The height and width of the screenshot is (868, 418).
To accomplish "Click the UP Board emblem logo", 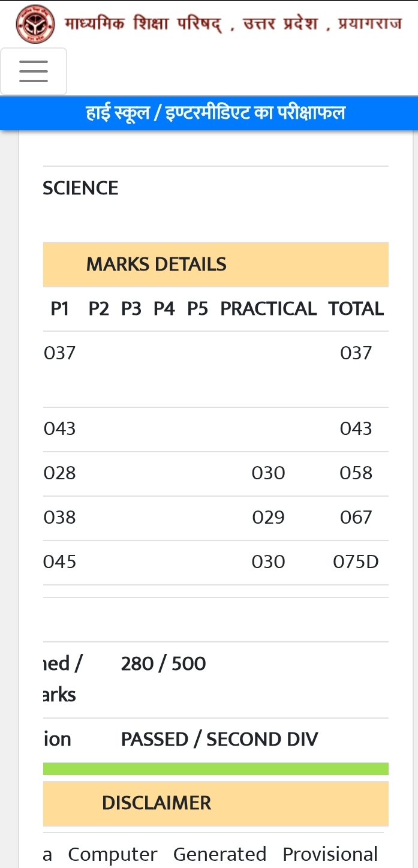I will 35,24.
